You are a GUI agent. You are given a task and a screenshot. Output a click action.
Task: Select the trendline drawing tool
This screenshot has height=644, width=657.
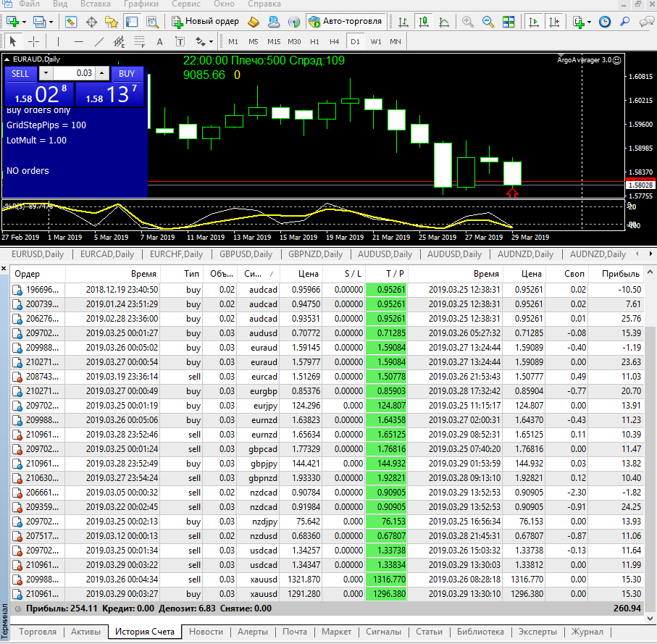[99, 41]
